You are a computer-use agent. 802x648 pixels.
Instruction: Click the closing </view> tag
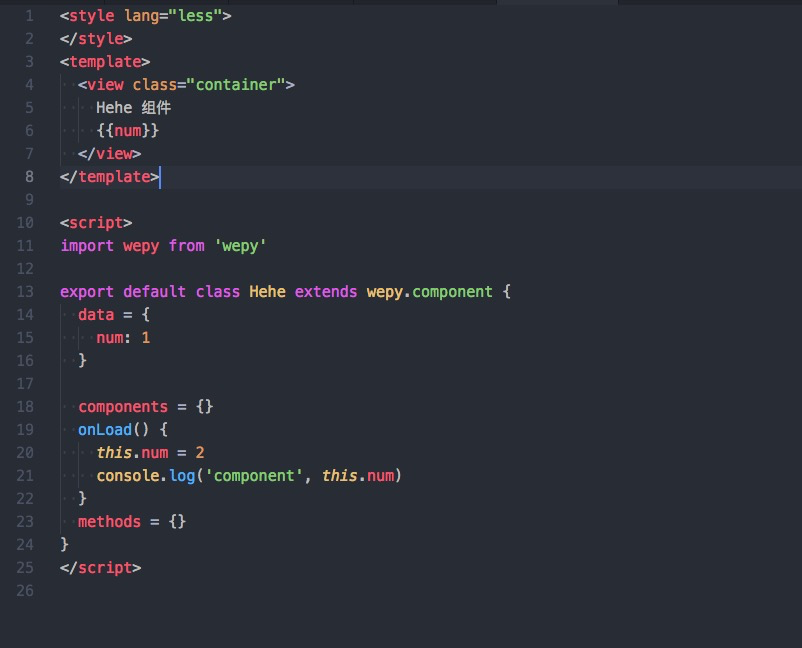pos(112,153)
